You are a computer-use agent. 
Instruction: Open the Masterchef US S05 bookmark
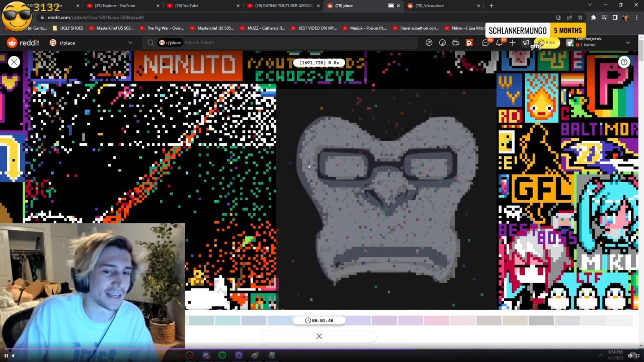[212, 28]
